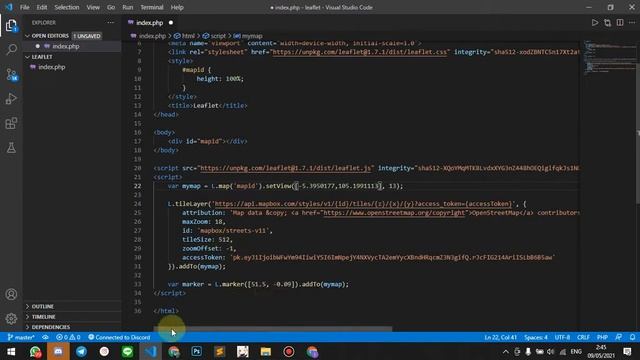Split the editor to the right
Viewport: 640px width, 360px height.
620,23
